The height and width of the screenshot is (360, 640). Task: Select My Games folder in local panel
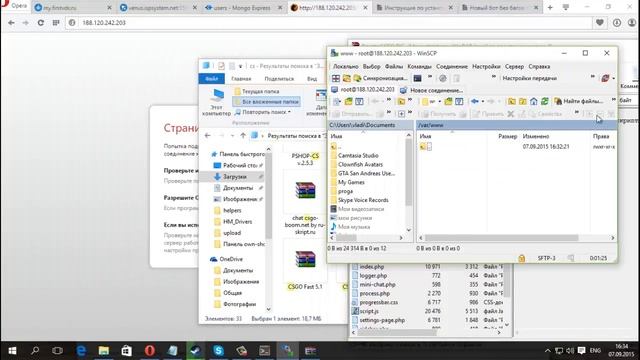click(347, 182)
